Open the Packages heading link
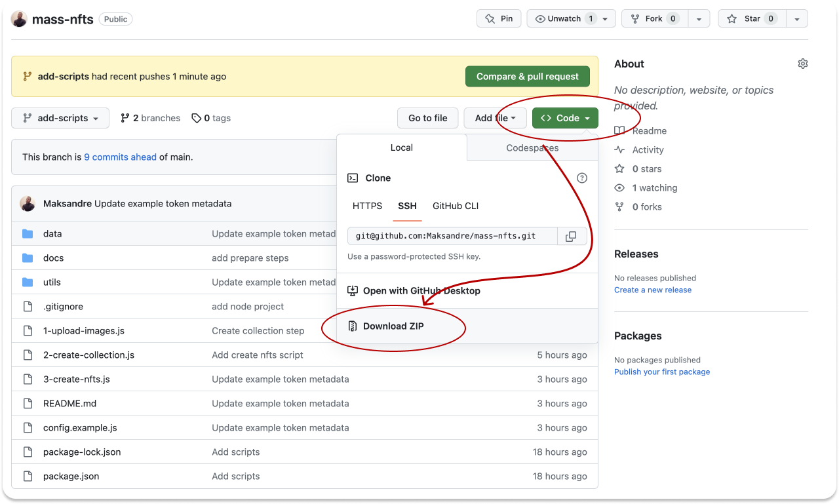 [x=638, y=336]
